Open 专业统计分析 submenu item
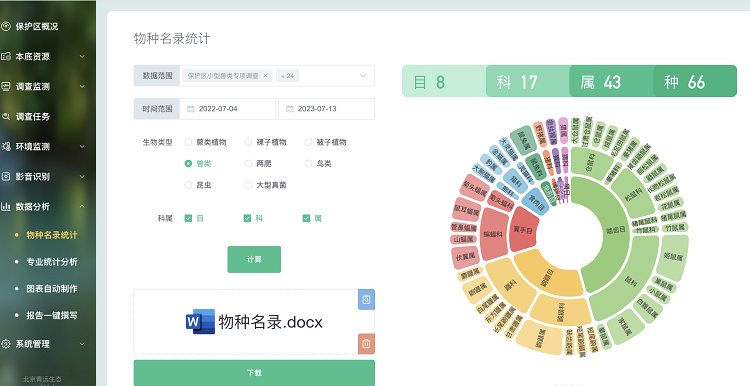This screenshot has height=386, width=750. pyautogui.click(x=52, y=262)
